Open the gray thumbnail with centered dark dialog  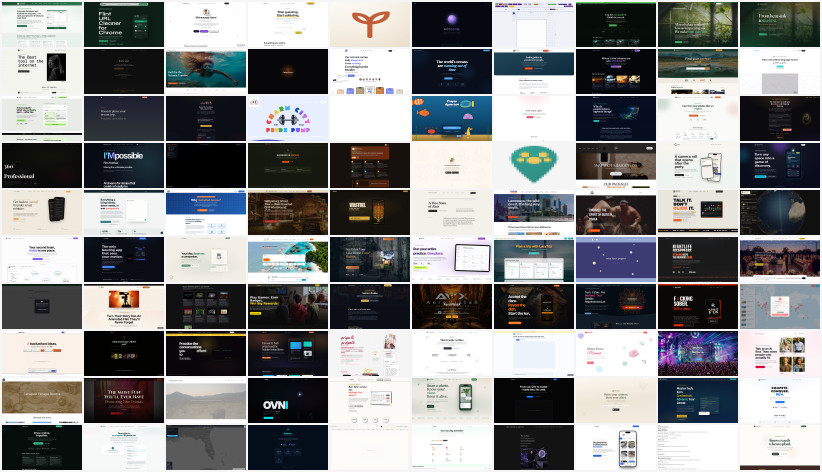[x=42, y=307]
